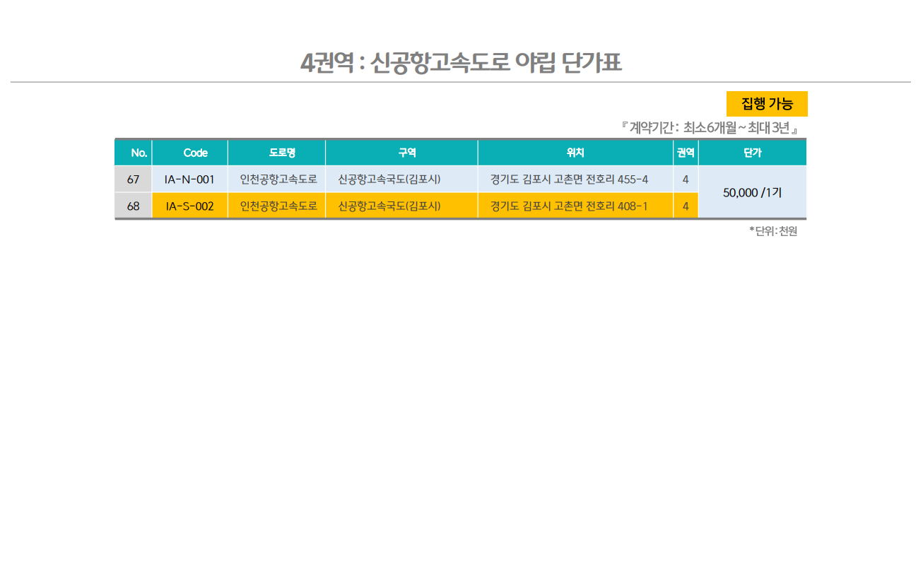Screen dimensions: 923x588
Task: Click 인천공항고속도로 in row 68
Action: [278, 206]
